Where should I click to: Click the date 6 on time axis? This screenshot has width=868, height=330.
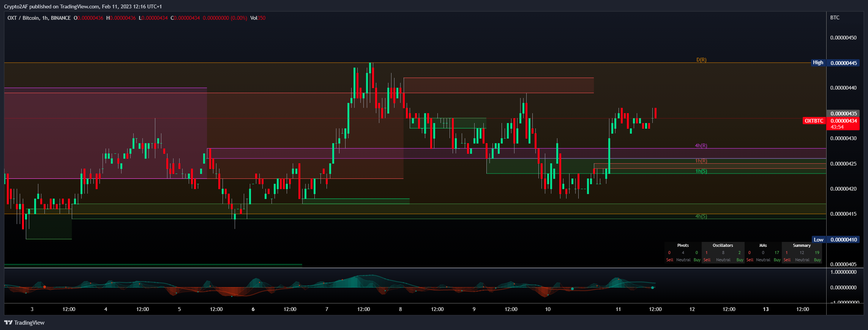[253, 309]
